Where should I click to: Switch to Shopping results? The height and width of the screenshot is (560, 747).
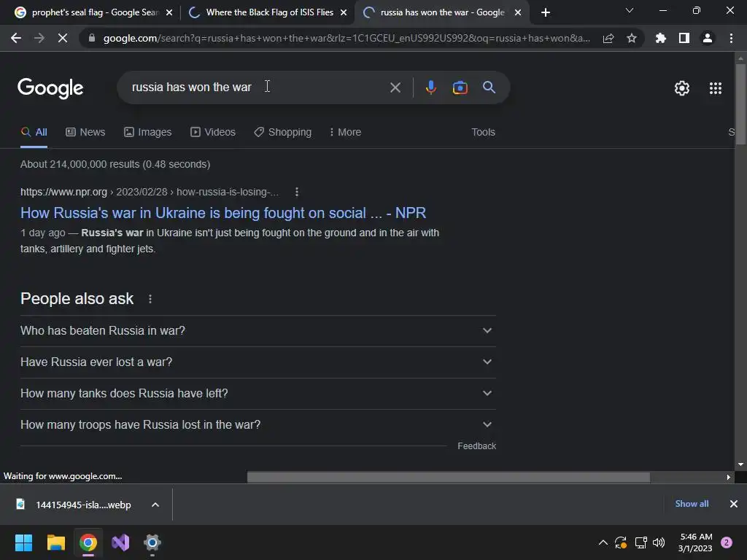point(283,132)
